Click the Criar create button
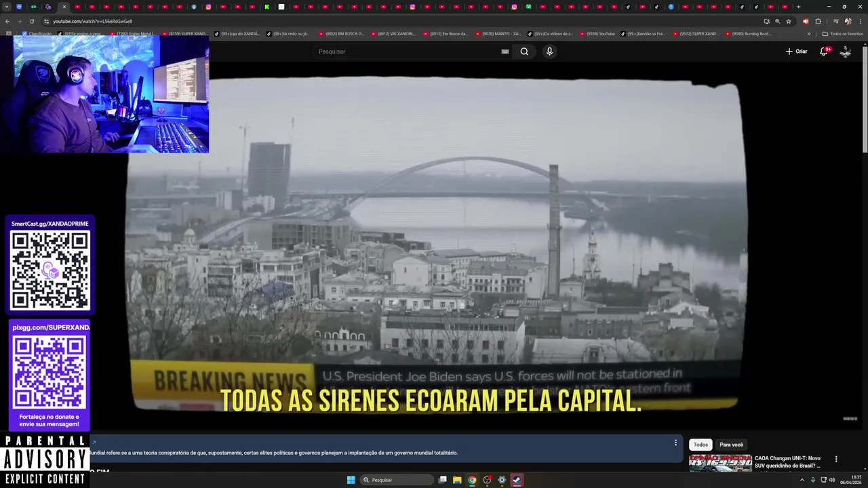 [796, 52]
